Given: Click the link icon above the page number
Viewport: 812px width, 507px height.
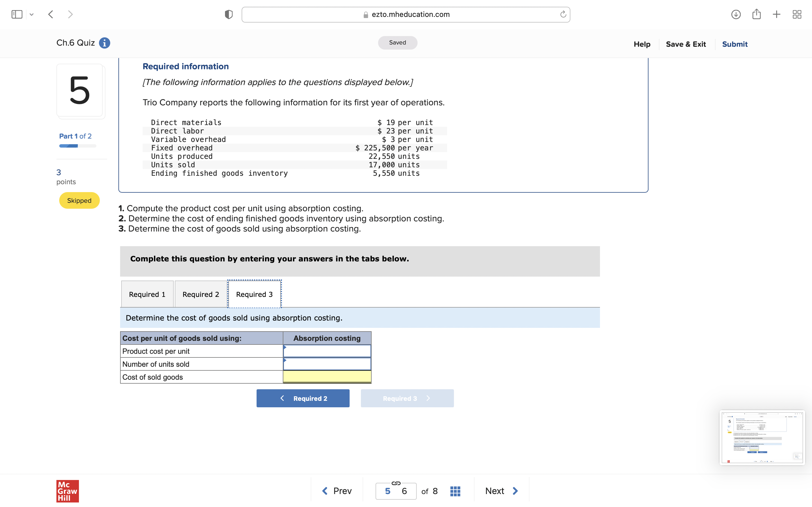Looking at the screenshot, I should pyautogui.click(x=396, y=483).
